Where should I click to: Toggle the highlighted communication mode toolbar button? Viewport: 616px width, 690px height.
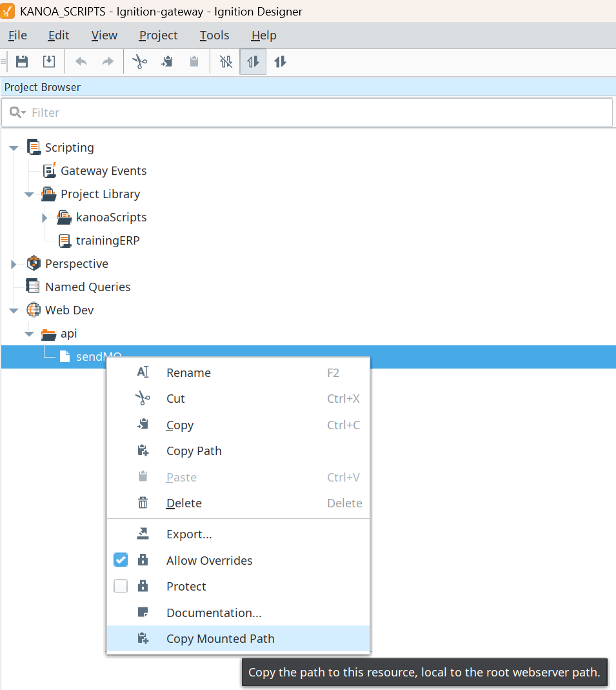253,61
